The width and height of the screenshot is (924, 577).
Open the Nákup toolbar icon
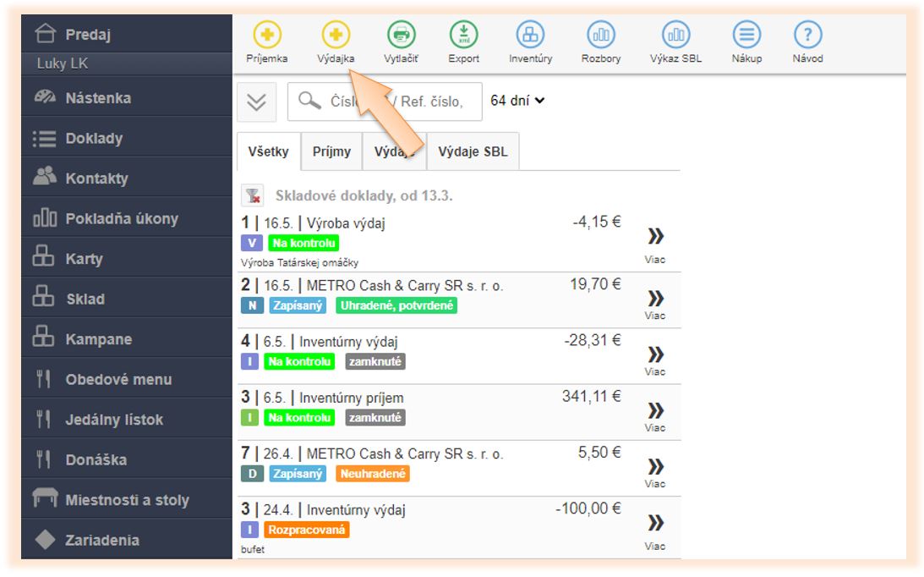click(746, 36)
